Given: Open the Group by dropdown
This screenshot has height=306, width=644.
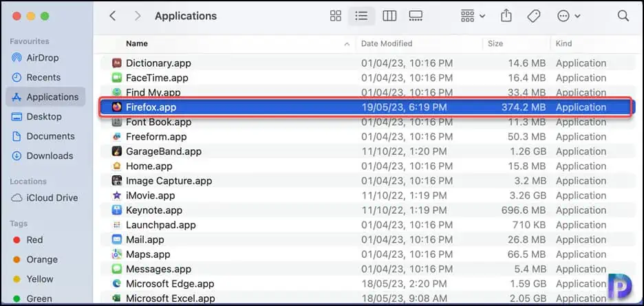Looking at the screenshot, I should [473, 16].
